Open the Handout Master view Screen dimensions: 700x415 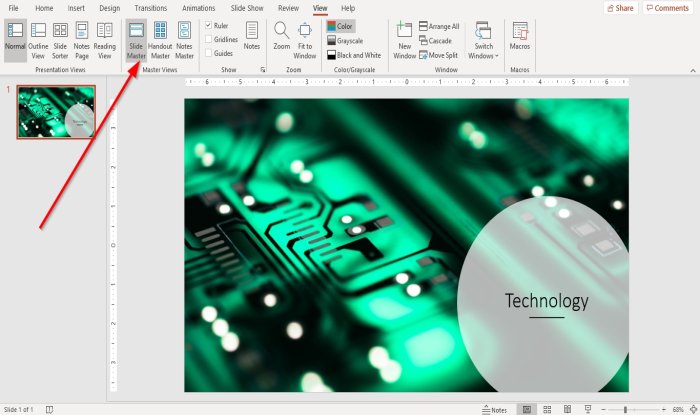(160, 41)
